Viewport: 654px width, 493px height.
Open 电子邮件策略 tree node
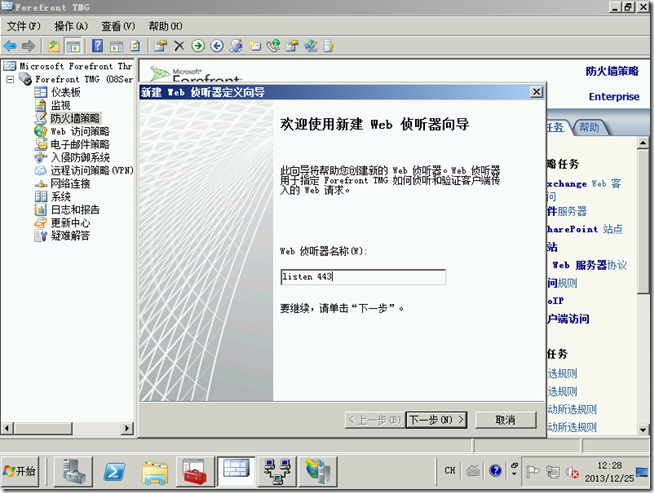[x=80, y=144]
